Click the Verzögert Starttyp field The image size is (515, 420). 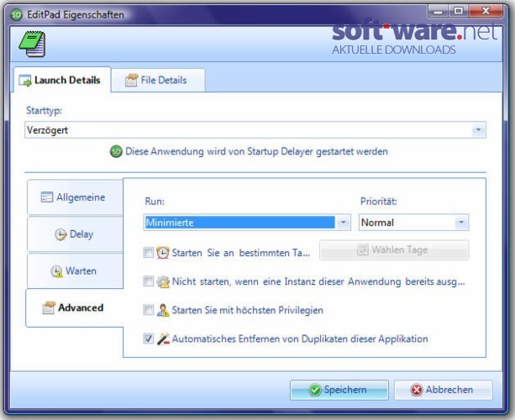point(255,129)
